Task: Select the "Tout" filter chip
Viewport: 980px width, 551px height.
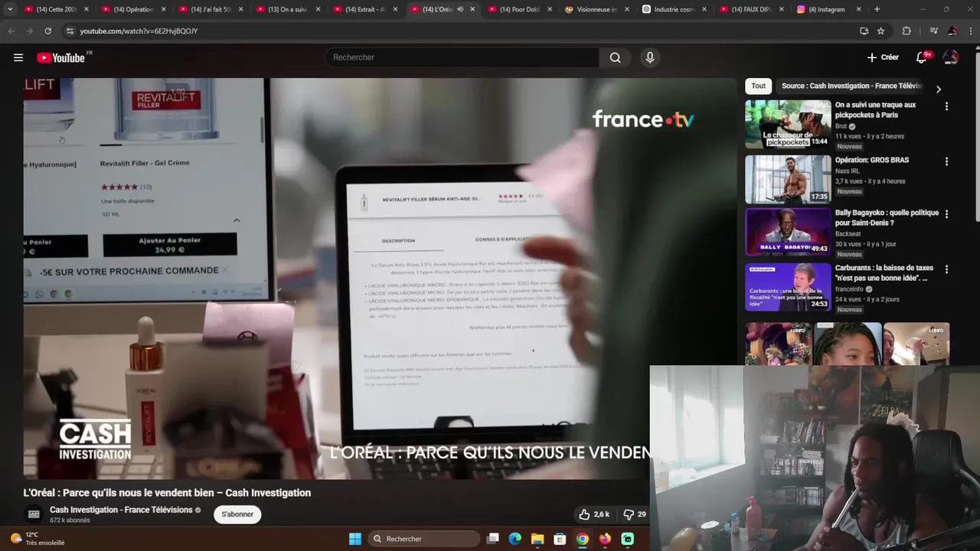Action: pos(758,86)
